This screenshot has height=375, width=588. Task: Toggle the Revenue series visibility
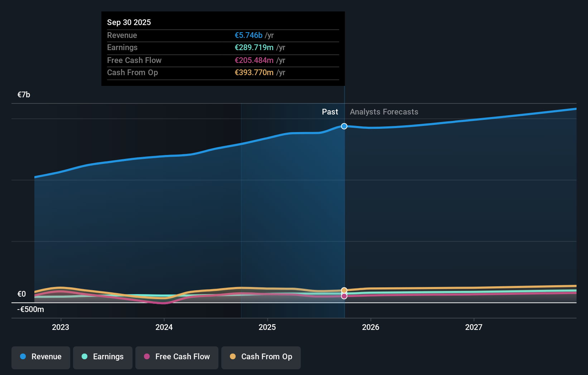pos(40,357)
